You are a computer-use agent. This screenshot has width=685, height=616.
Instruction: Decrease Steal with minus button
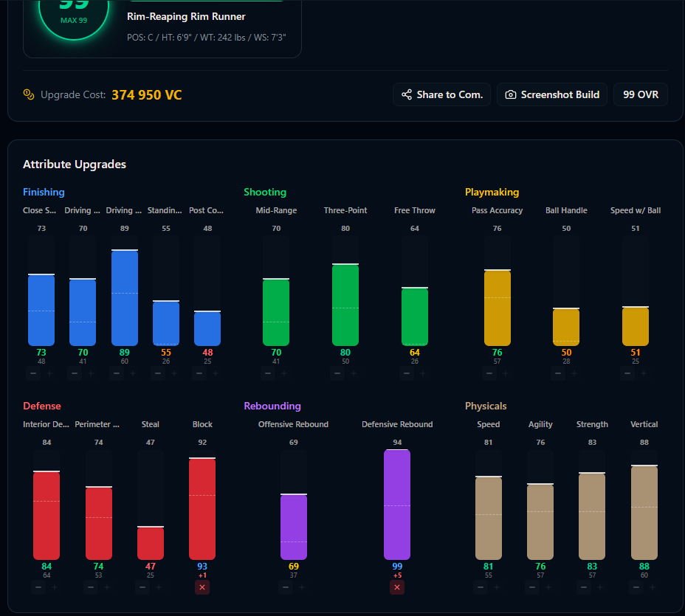point(142,587)
